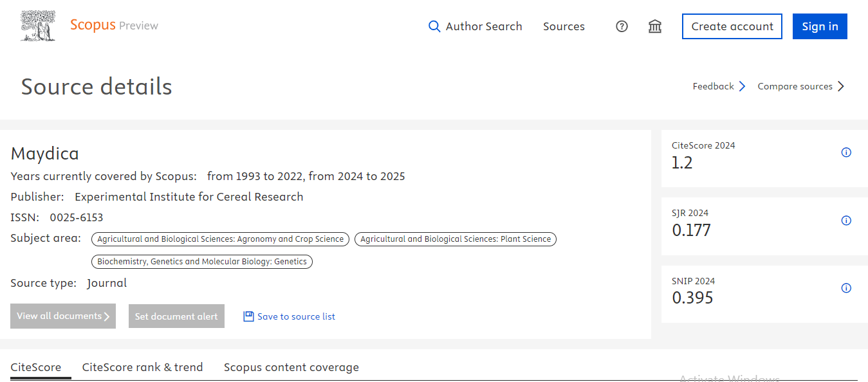Click the arrow beside Compare sources

[x=841, y=86]
